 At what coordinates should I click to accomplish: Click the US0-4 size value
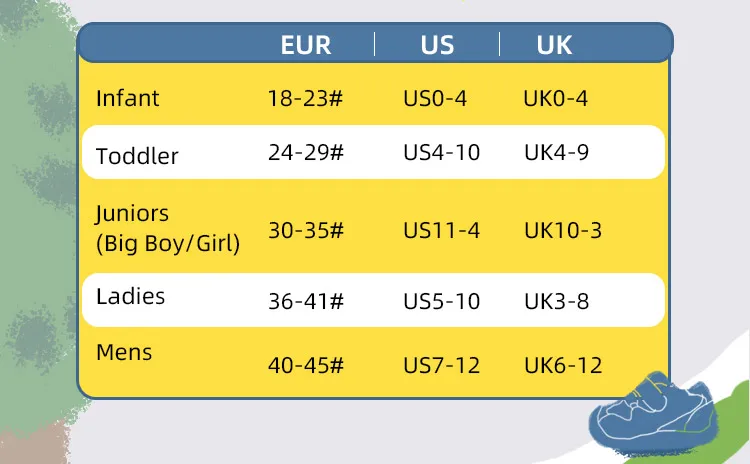tap(435, 99)
